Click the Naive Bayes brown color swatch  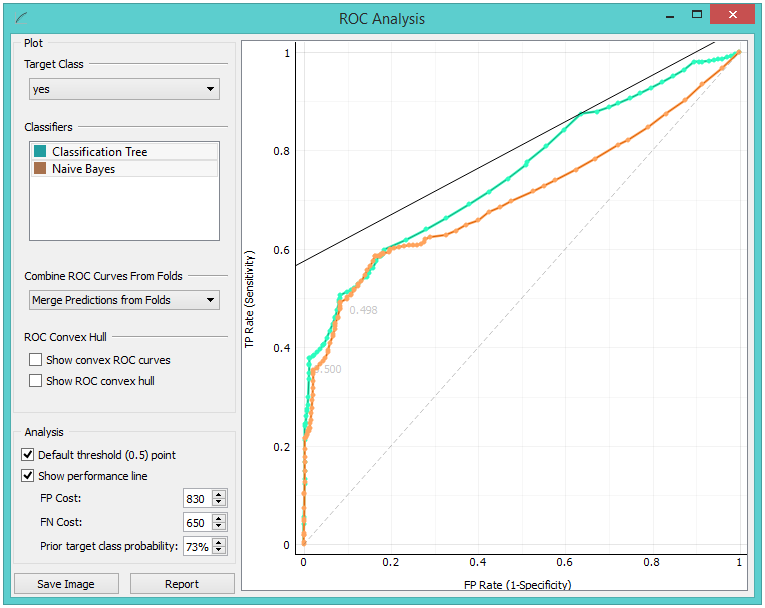(x=40, y=169)
